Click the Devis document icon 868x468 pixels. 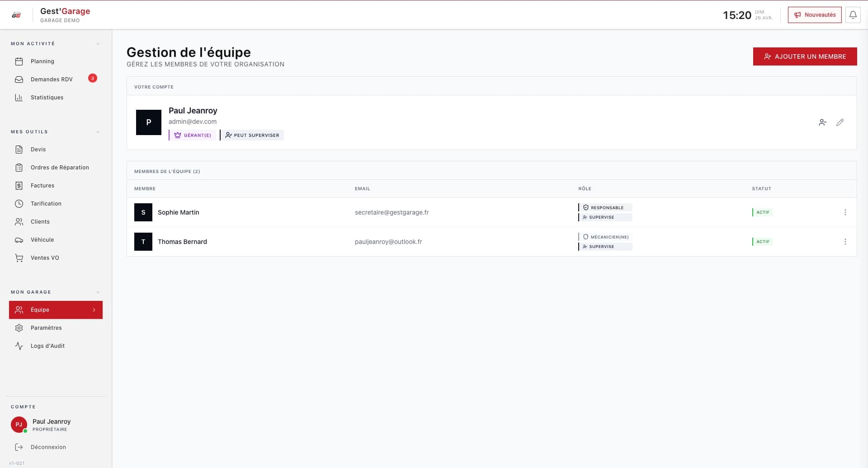[x=19, y=150]
